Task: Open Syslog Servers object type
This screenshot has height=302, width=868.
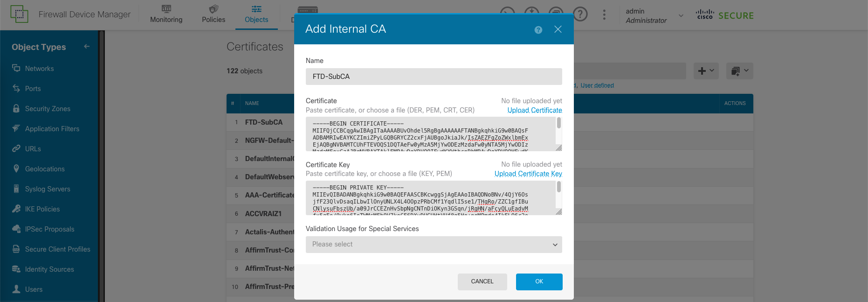Action: [x=48, y=189]
